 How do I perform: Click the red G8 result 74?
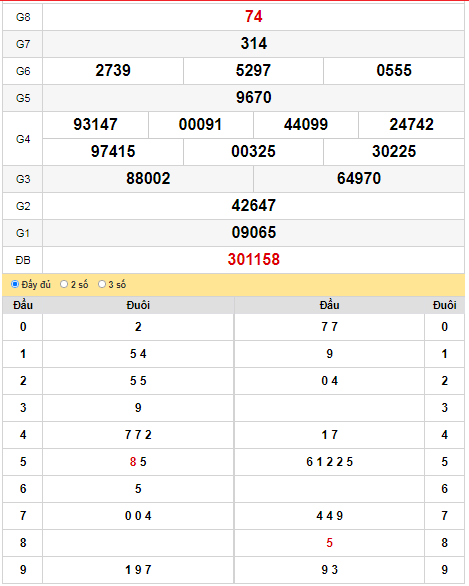tap(254, 17)
